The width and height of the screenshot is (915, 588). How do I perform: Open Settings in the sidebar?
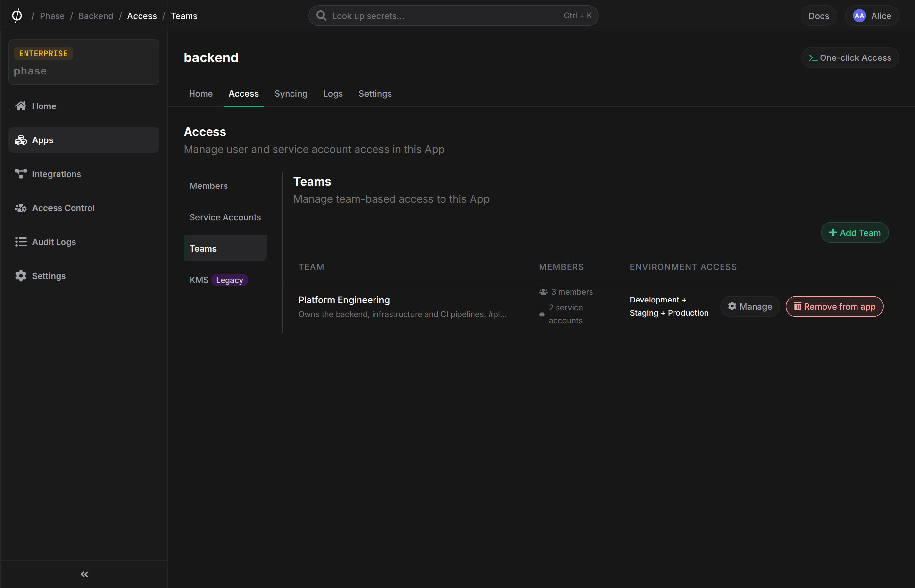[x=84, y=276]
